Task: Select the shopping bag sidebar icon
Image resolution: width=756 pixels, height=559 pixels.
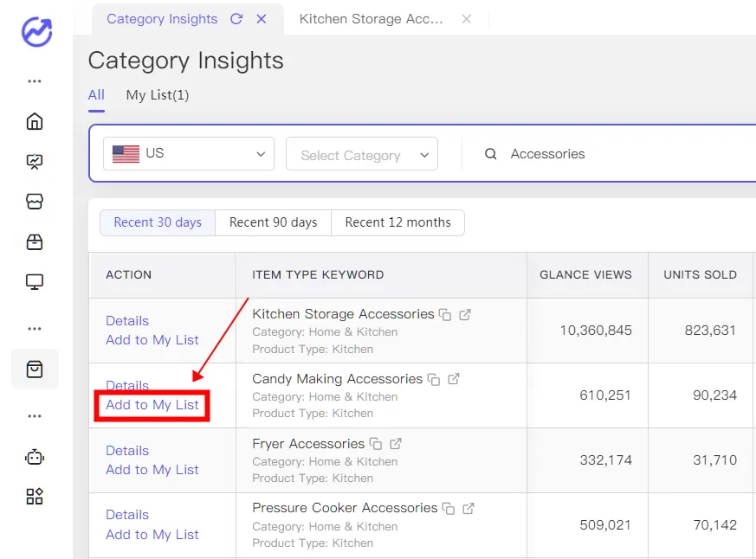Action: (x=35, y=369)
